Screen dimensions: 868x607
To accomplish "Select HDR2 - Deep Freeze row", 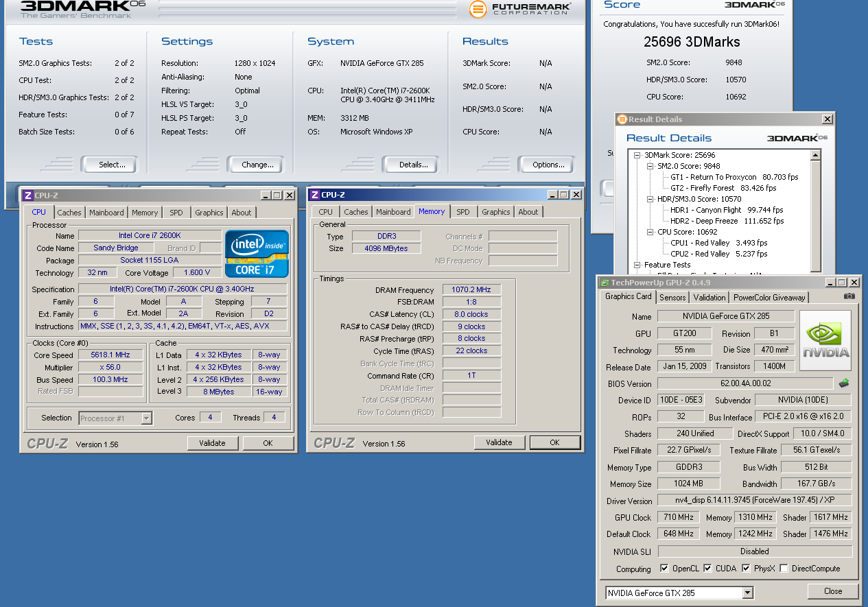I will point(727,221).
